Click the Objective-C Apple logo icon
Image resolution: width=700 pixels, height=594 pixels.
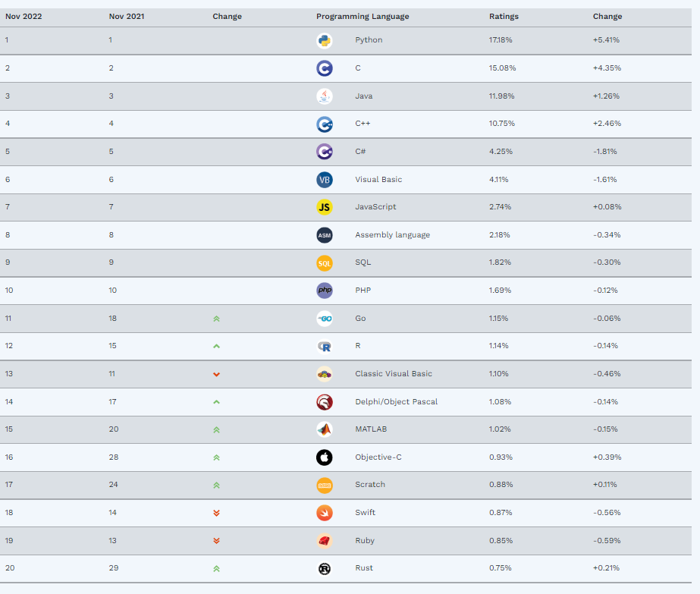(324, 457)
